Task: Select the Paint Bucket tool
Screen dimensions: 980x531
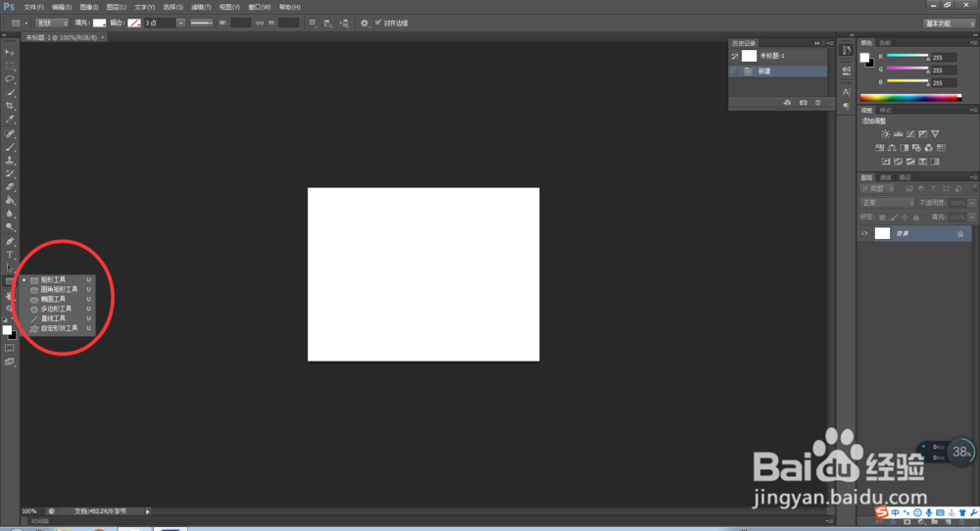Action: (x=10, y=201)
